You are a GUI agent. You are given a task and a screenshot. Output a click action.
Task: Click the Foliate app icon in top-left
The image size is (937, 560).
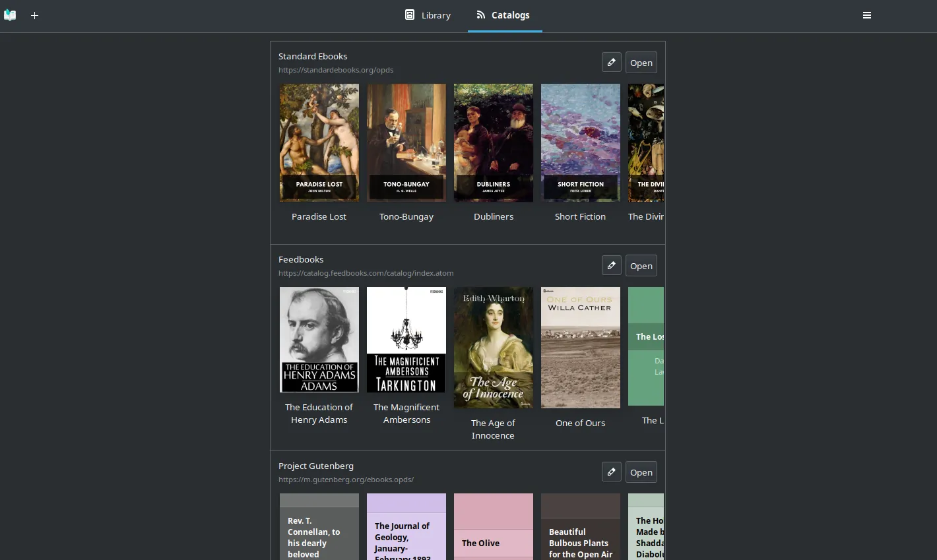coord(10,15)
